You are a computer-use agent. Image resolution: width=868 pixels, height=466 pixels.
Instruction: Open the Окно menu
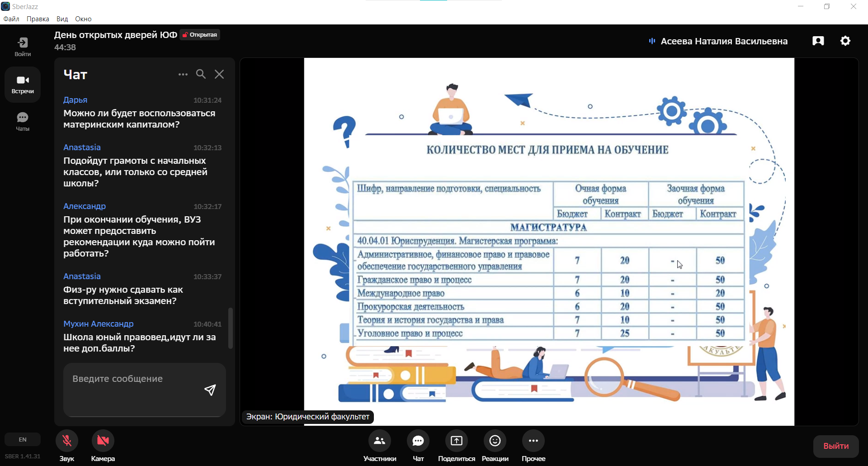(83, 19)
